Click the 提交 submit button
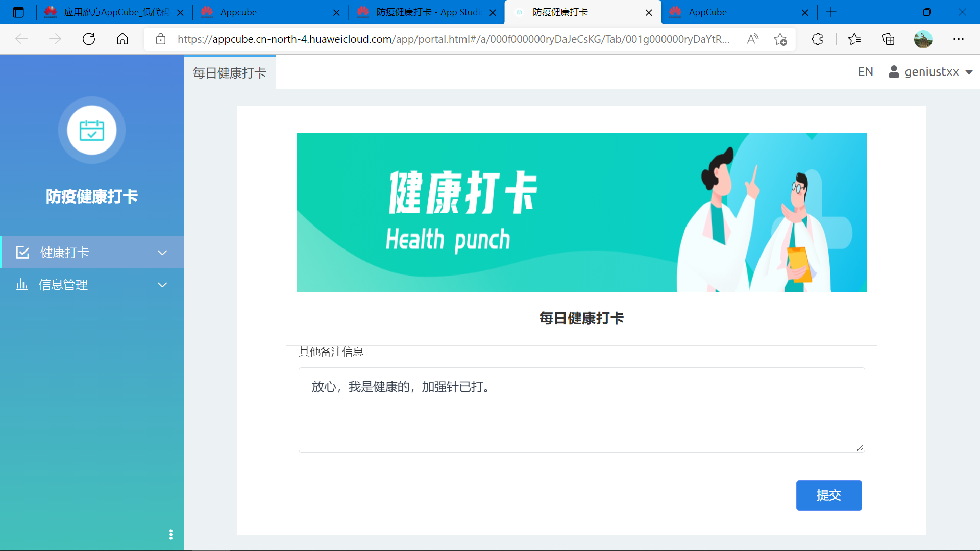 click(828, 495)
